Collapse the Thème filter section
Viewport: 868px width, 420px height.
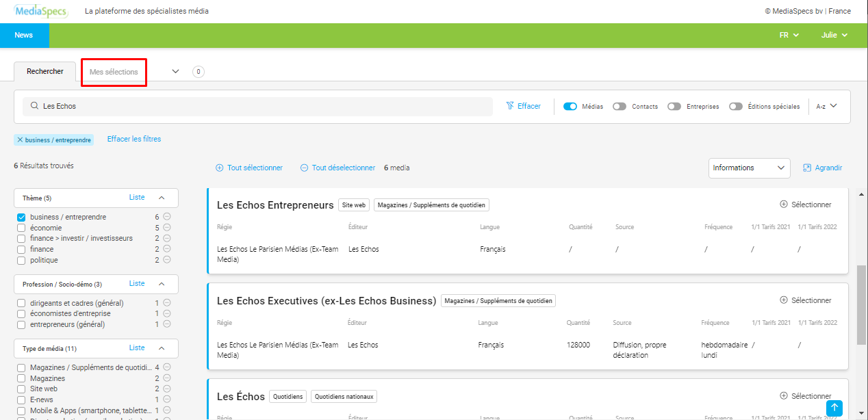coord(162,198)
